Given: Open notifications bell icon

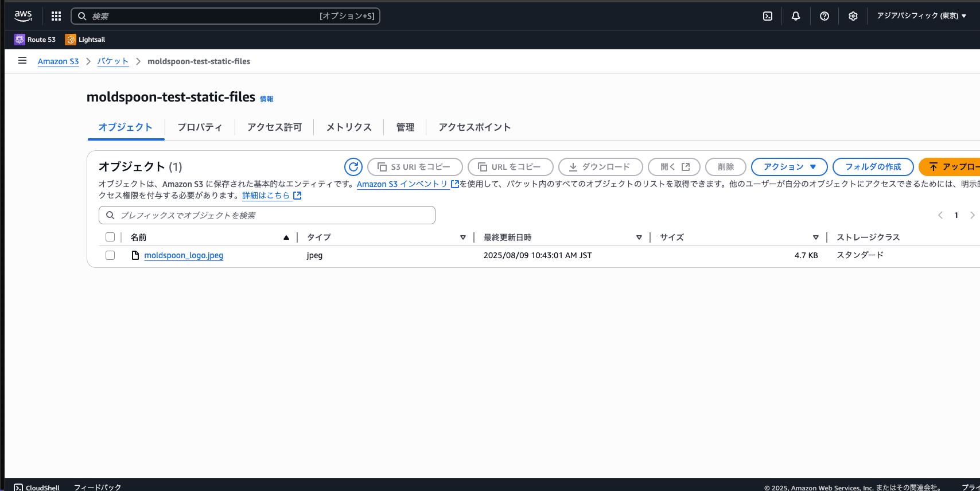Looking at the screenshot, I should coord(796,16).
